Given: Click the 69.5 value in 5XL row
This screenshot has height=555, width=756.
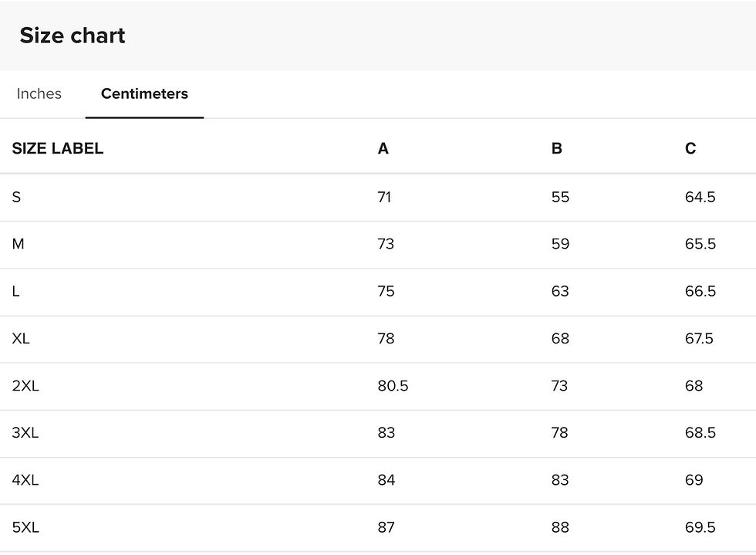Looking at the screenshot, I should 700,527.
